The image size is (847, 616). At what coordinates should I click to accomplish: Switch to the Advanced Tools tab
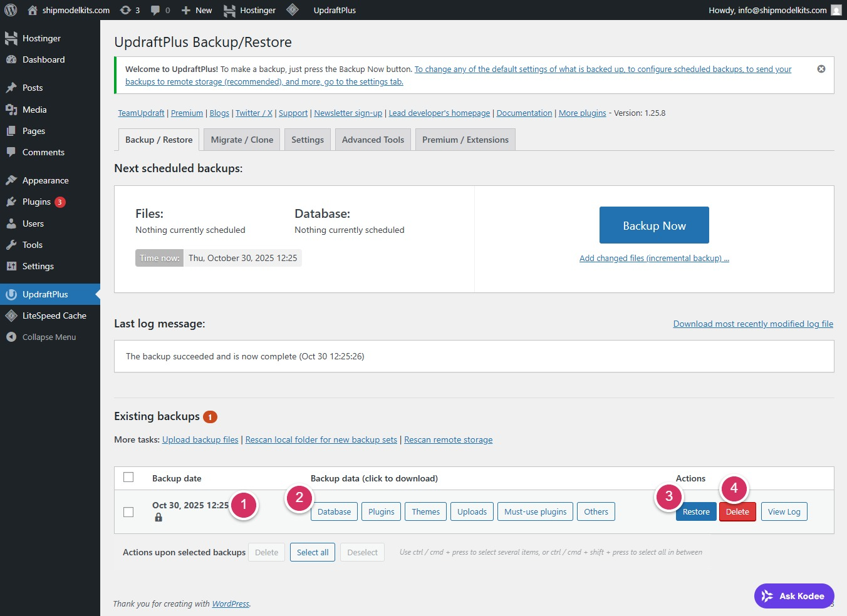point(373,140)
